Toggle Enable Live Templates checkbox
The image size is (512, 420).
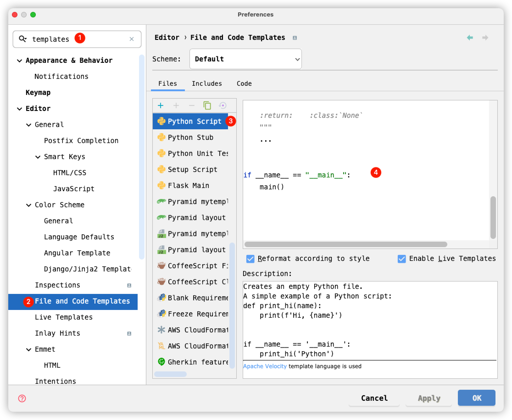402,259
